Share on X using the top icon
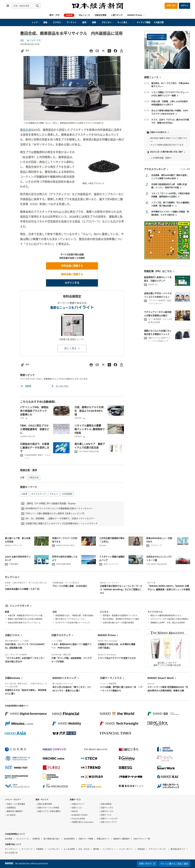The width and height of the screenshot is (195, 868). (x=109, y=51)
